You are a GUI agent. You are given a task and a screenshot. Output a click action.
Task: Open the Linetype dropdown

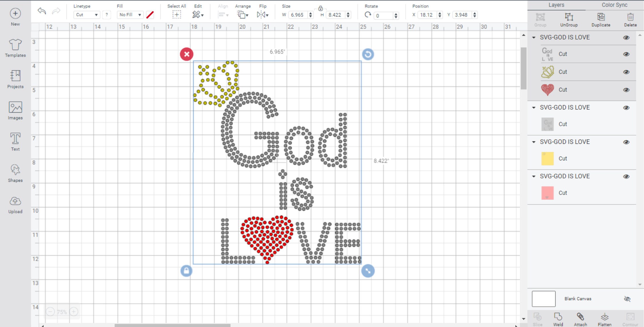(x=86, y=15)
